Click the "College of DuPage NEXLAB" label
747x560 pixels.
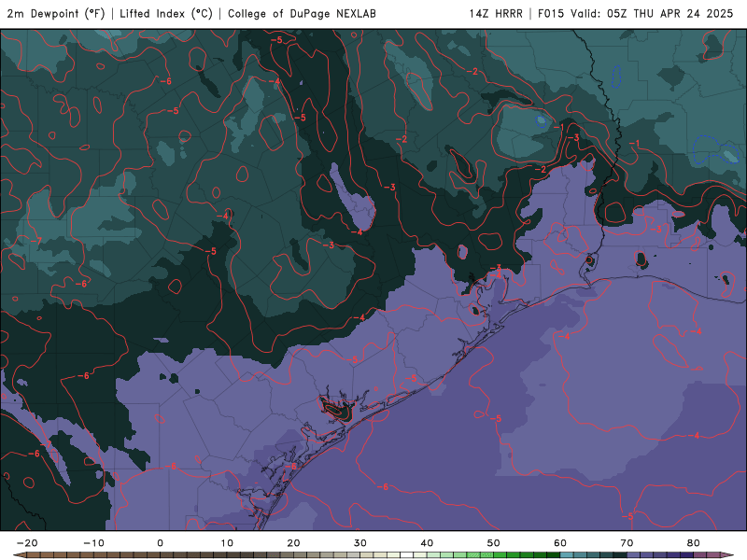coord(302,13)
